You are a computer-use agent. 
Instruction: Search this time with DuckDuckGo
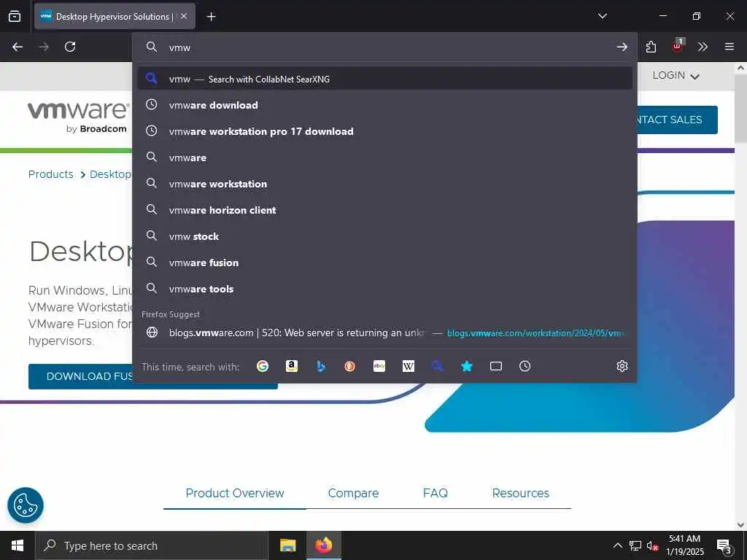pyautogui.click(x=350, y=366)
